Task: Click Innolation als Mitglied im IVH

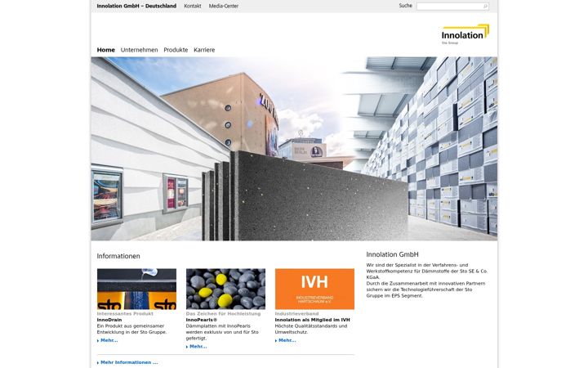Action: (312, 320)
